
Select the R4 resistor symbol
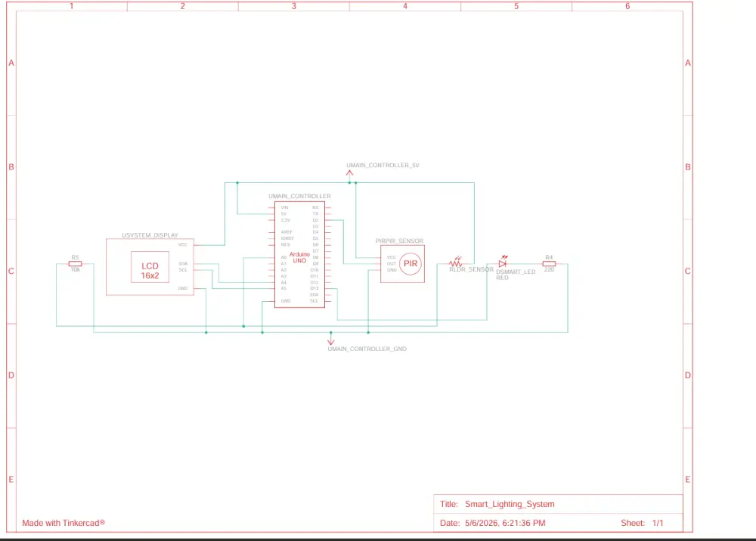pos(549,264)
